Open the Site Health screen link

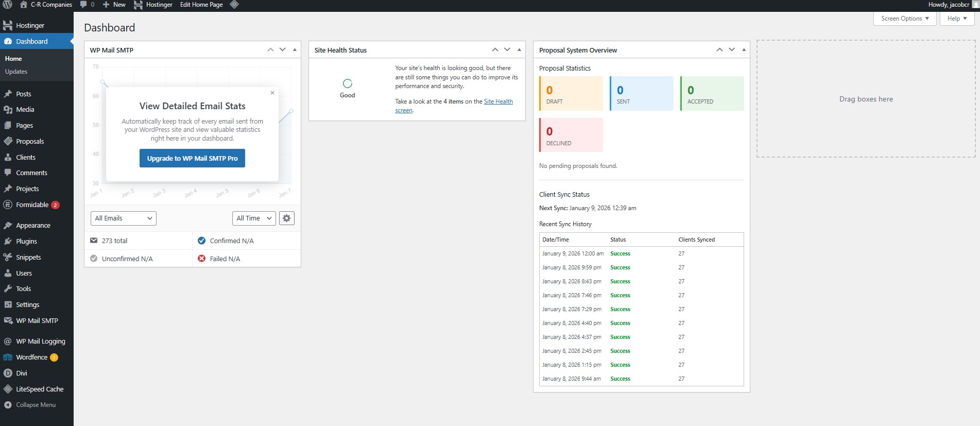tap(498, 102)
